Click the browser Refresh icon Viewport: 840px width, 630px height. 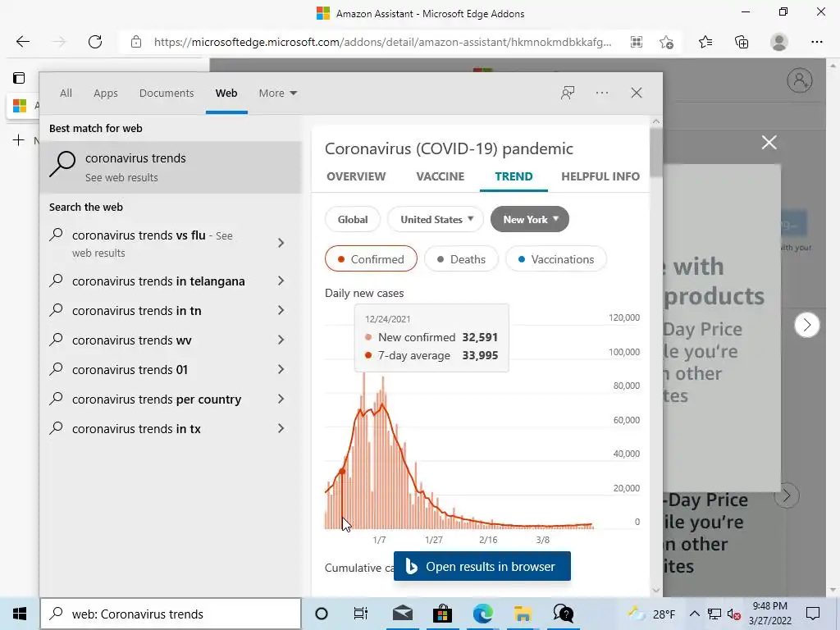click(95, 42)
